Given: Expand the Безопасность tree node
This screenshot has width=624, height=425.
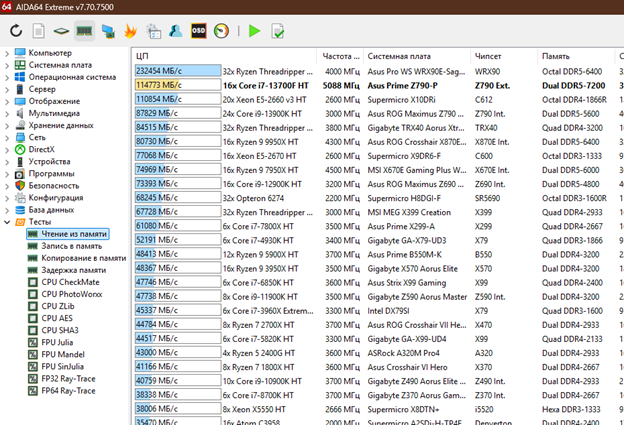Looking at the screenshot, I should 7,186.
